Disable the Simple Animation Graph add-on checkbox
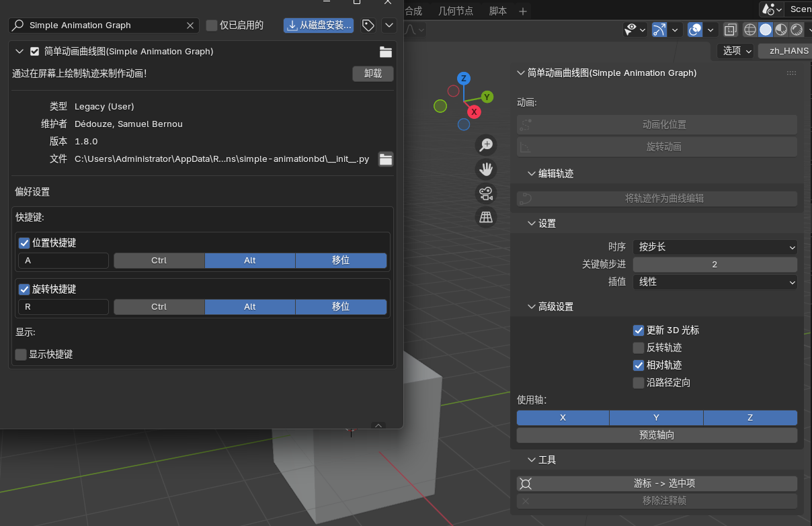The height and width of the screenshot is (526, 812). click(x=35, y=52)
